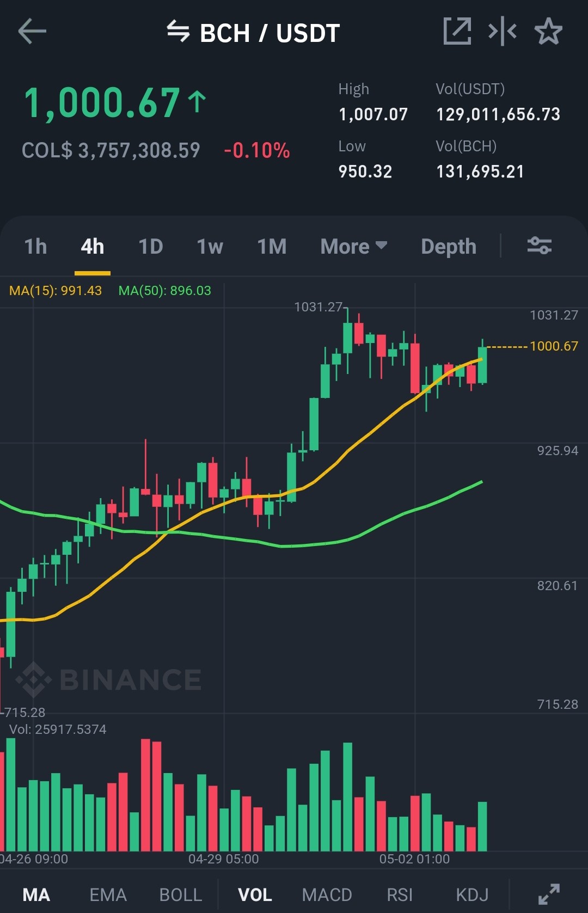
Task: Select the 1w interval
Action: (x=210, y=246)
